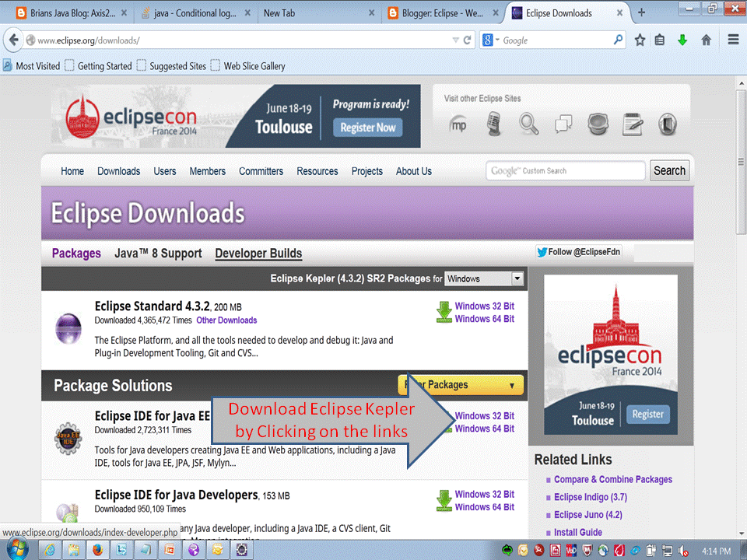Click the magnifying glass Eclipse Sites icon
747x560 pixels.
(528, 124)
